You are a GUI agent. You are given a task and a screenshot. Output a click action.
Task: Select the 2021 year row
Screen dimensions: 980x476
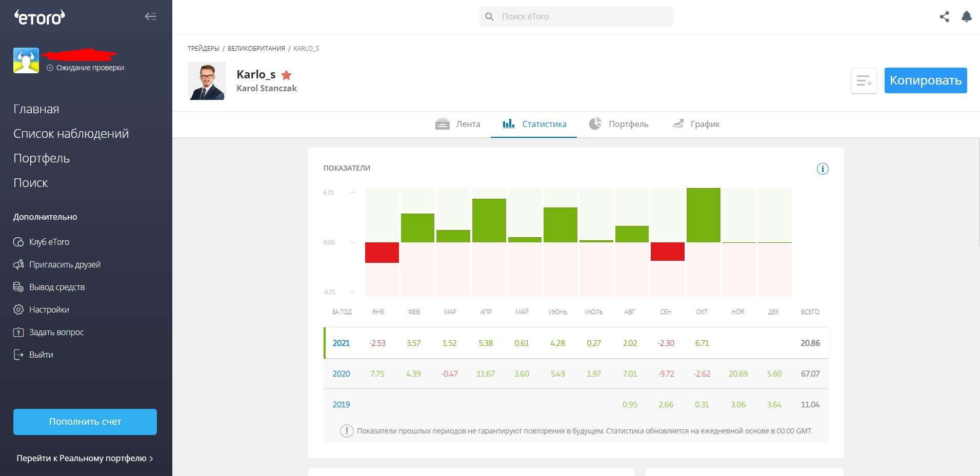coord(576,343)
